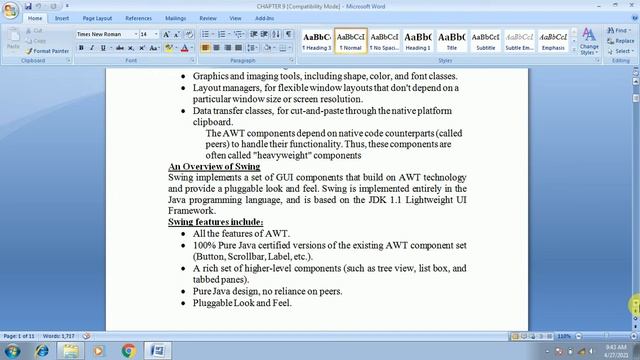Apply the Subtitle style
640x360 pixels.
coord(485,41)
